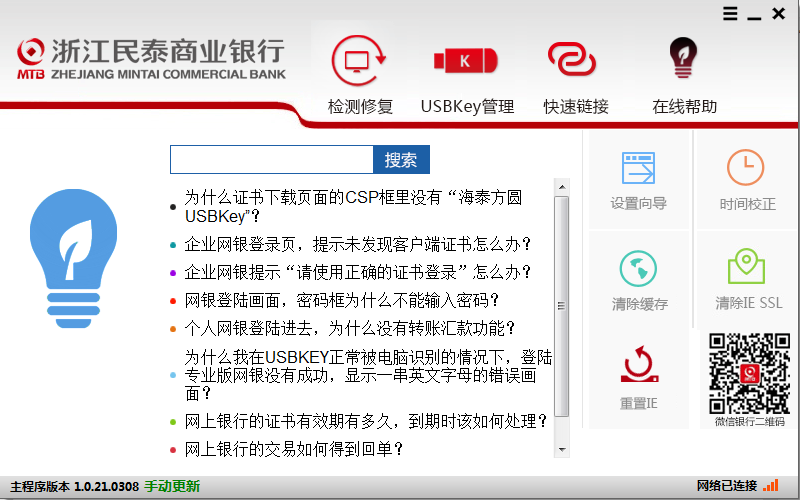Click the 搜索 search button
800x500 pixels.
pyautogui.click(x=402, y=160)
